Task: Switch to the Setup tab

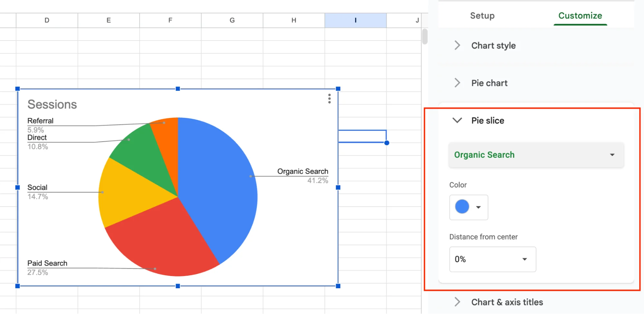Action: tap(482, 15)
